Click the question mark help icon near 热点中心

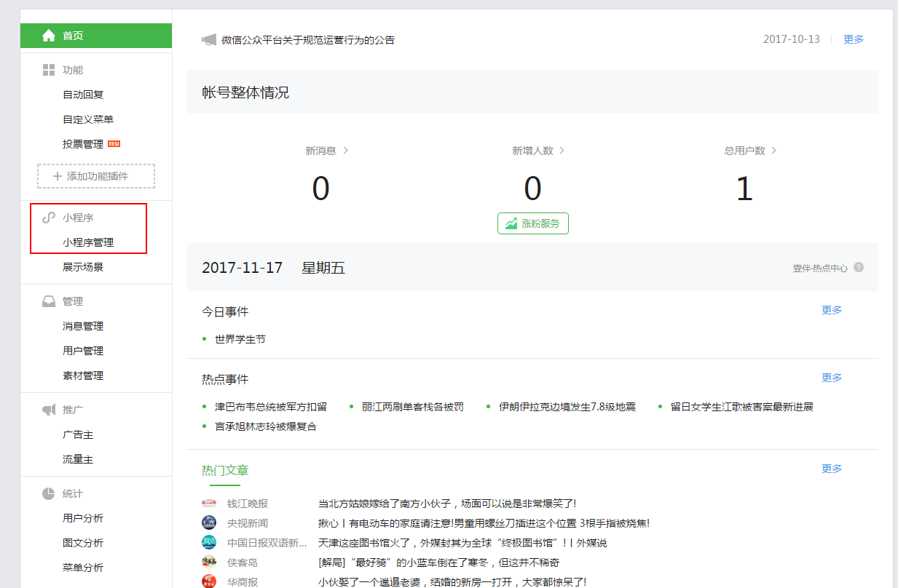point(859,267)
